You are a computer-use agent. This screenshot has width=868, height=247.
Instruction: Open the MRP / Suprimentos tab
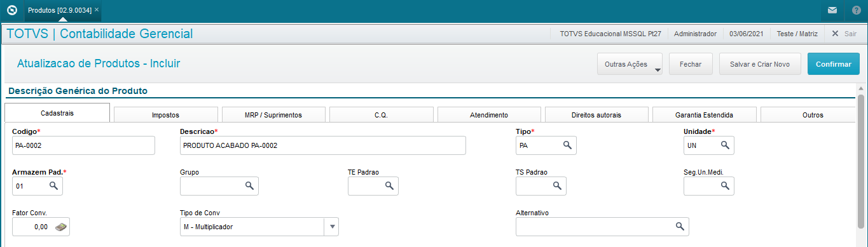(x=273, y=115)
